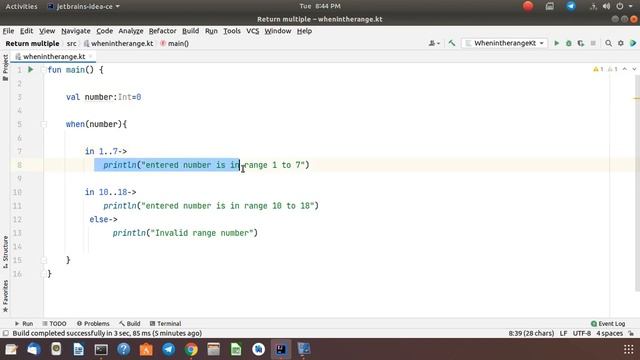Screen dimensions: 640x360
Task: Open the Problems tool window tab
Action: coord(93,323)
